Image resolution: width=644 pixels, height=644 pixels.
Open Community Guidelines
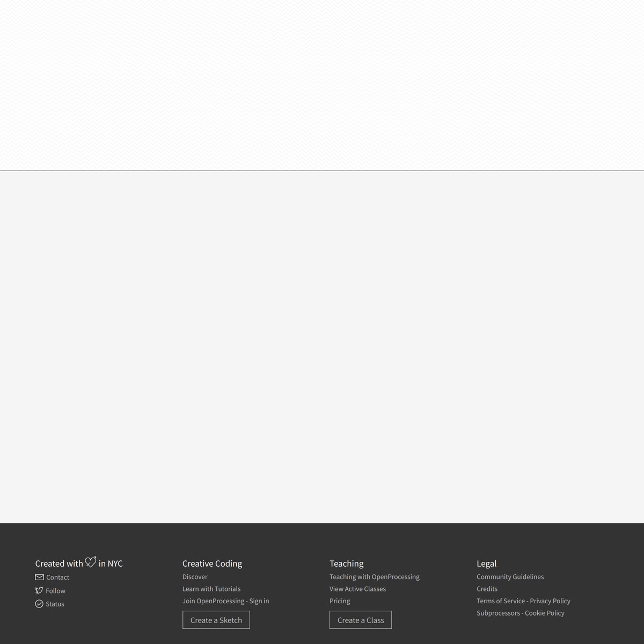click(510, 577)
